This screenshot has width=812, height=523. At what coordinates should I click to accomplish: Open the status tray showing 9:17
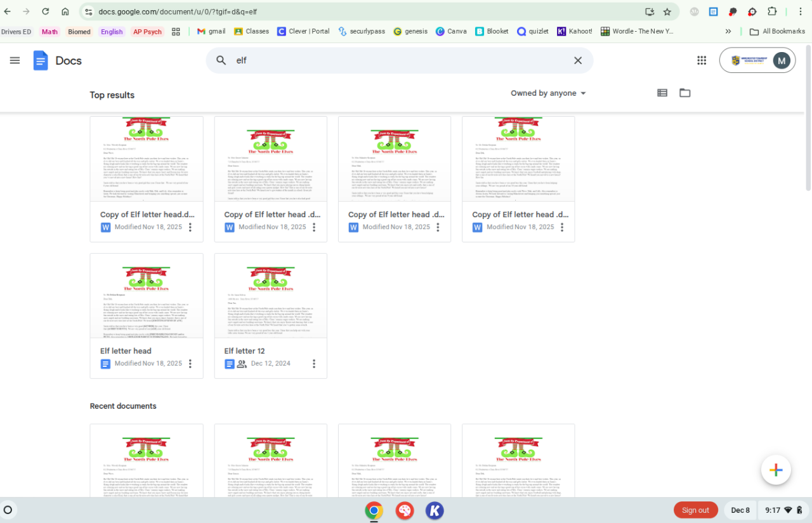click(x=784, y=510)
